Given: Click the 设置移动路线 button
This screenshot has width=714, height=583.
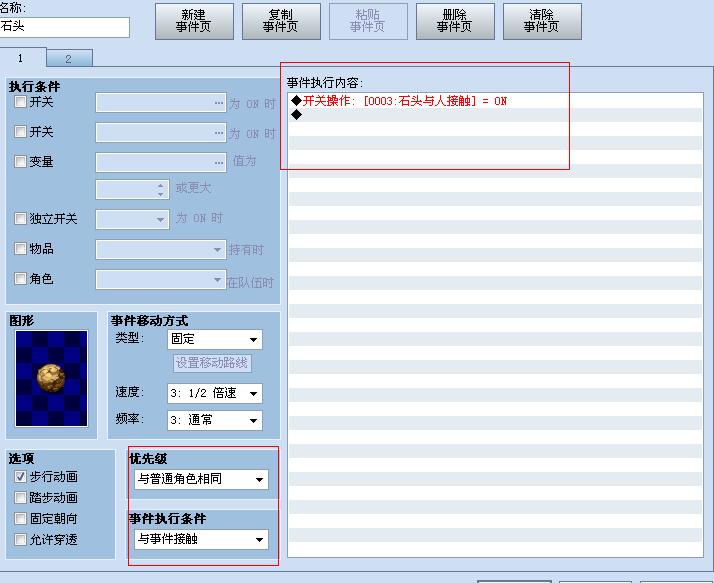Looking at the screenshot, I should (x=212, y=363).
